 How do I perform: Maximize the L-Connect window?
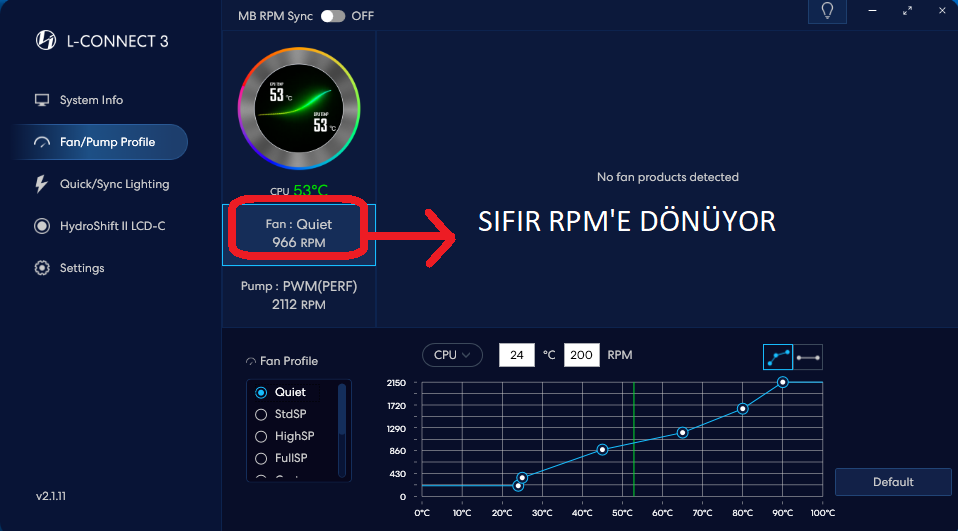907,10
